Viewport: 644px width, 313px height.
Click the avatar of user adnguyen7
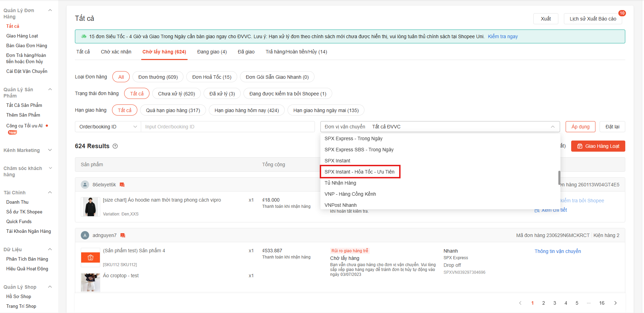[x=85, y=235]
